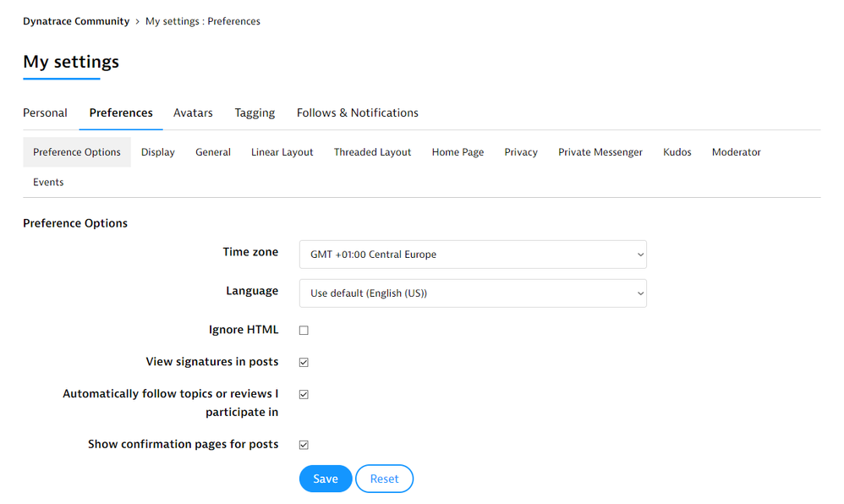
Task: Open the General preferences sub-tab
Action: (213, 152)
